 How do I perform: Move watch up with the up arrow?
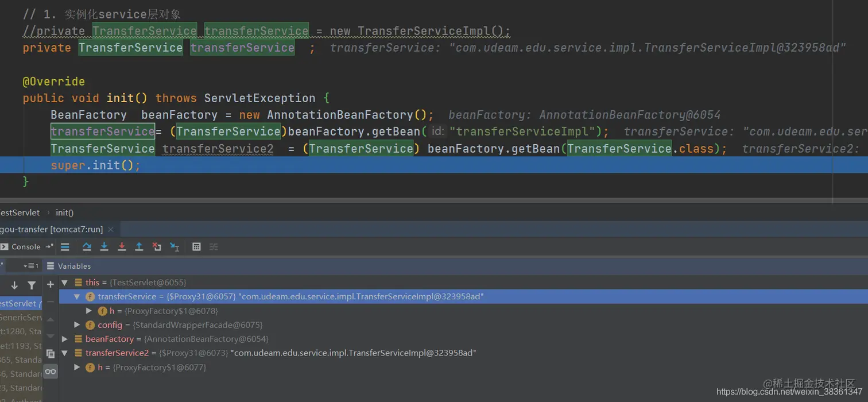click(x=51, y=319)
